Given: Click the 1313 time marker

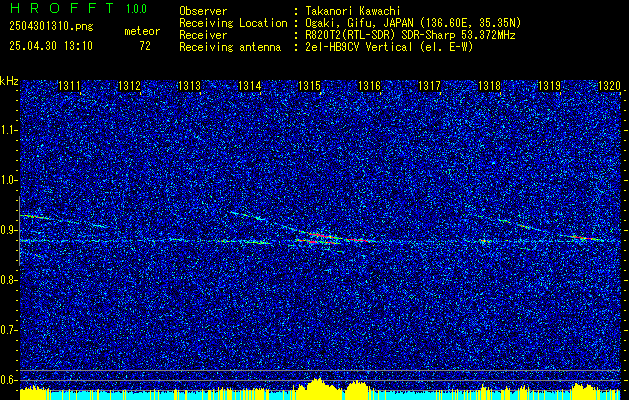Looking at the screenshot, I should coord(189,86).
